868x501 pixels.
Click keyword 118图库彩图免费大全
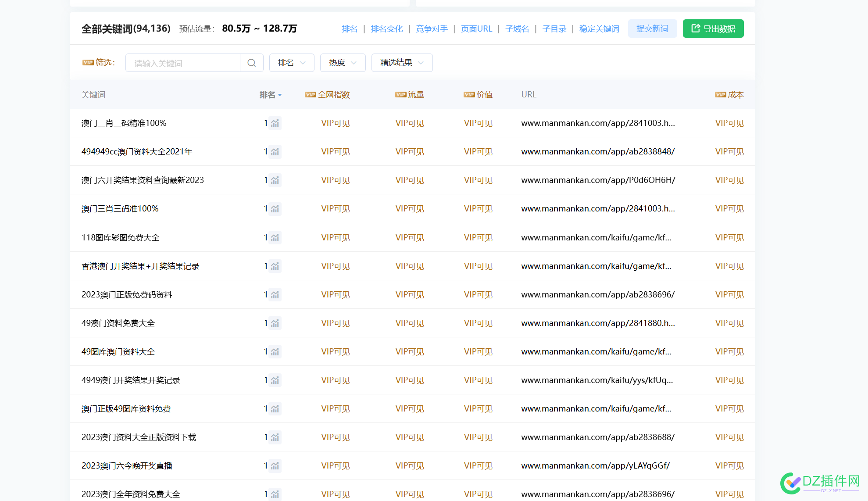(x=121, y=238)
